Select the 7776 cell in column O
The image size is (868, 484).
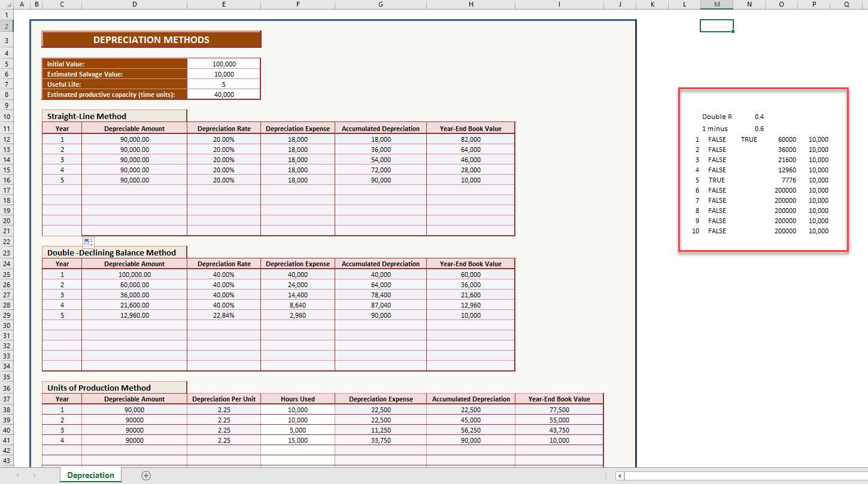[x=788, y=180]
